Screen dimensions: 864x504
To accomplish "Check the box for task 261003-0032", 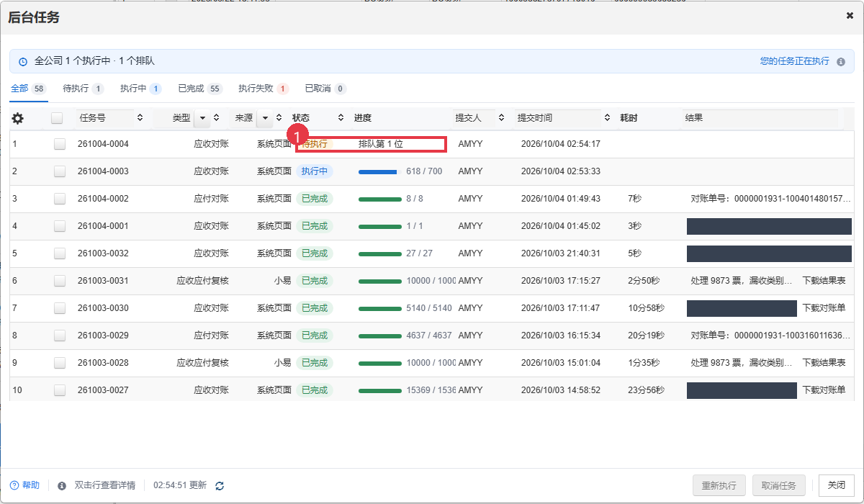I will (59, 253).
